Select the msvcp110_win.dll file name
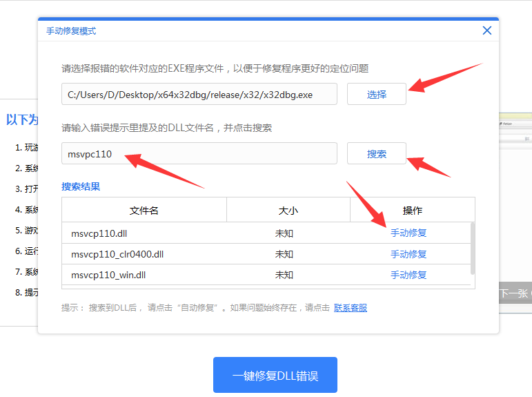This screenshot has height=397, width=532. [x=108, y=275]
